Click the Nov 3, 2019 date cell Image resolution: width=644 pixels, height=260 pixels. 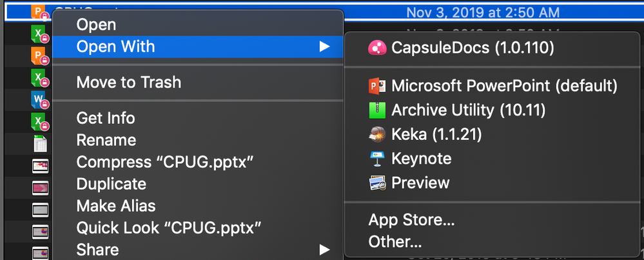tap(483, 12)
